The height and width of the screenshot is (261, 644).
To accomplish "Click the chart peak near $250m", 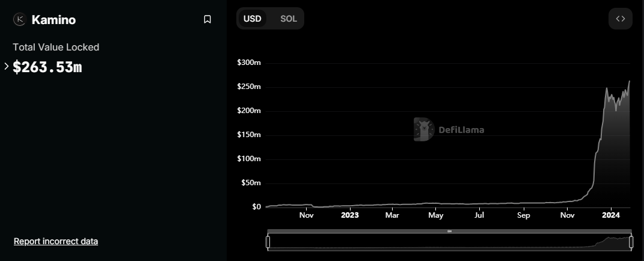I will coord(607,88).
